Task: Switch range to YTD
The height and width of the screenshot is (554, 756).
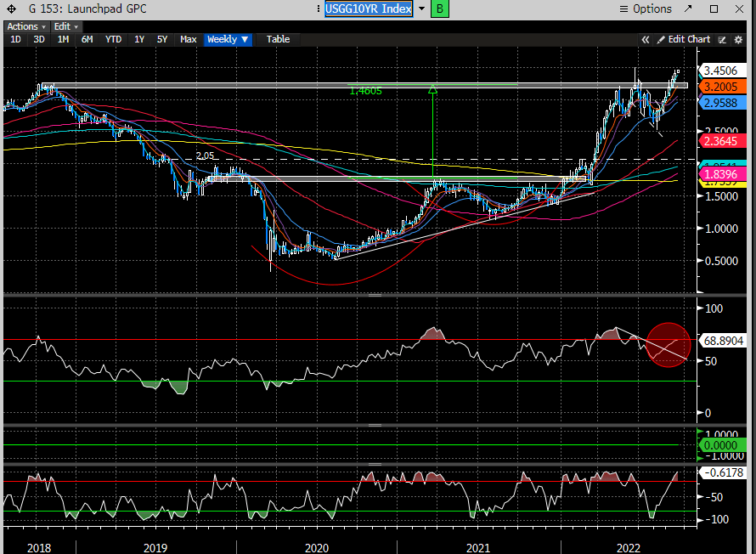Action: pos(113,39)
